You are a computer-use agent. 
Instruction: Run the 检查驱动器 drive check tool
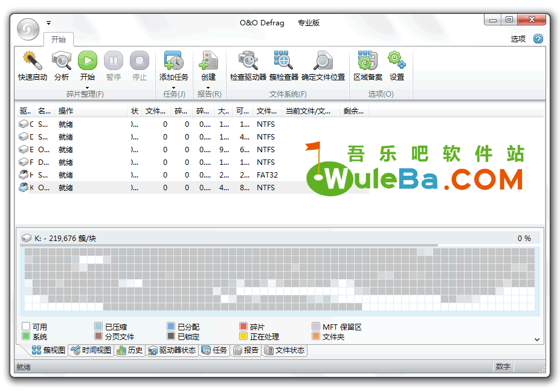[x=248, y=66]
